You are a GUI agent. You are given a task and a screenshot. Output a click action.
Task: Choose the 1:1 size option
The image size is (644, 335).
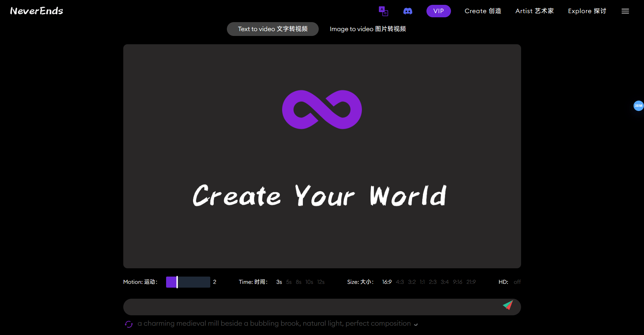click(422, 282)
